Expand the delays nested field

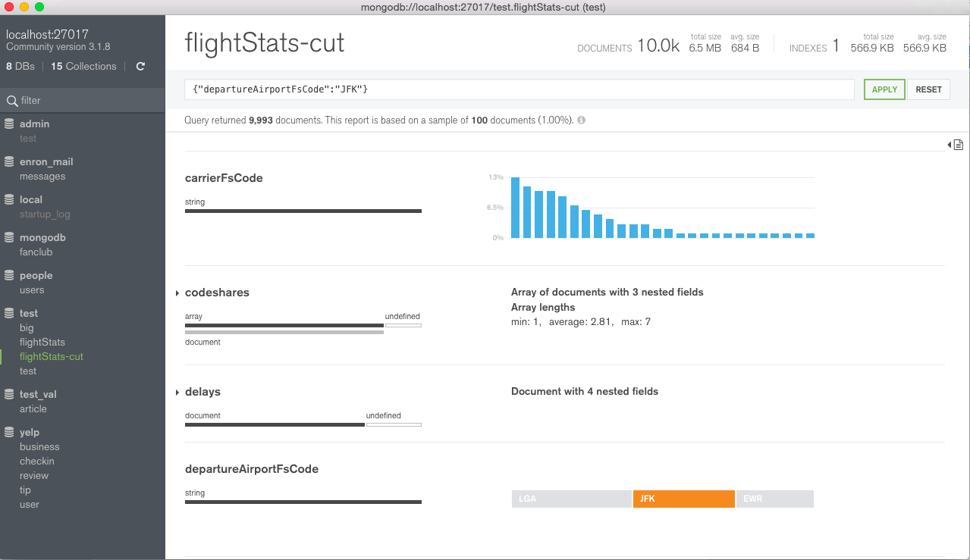tap(177, 393)
